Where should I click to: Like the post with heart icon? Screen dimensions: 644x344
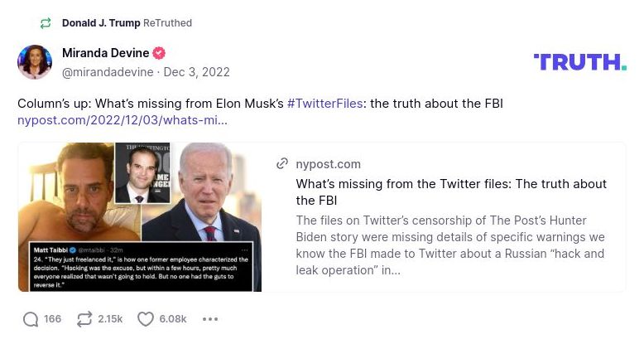(x=146, y=319)
